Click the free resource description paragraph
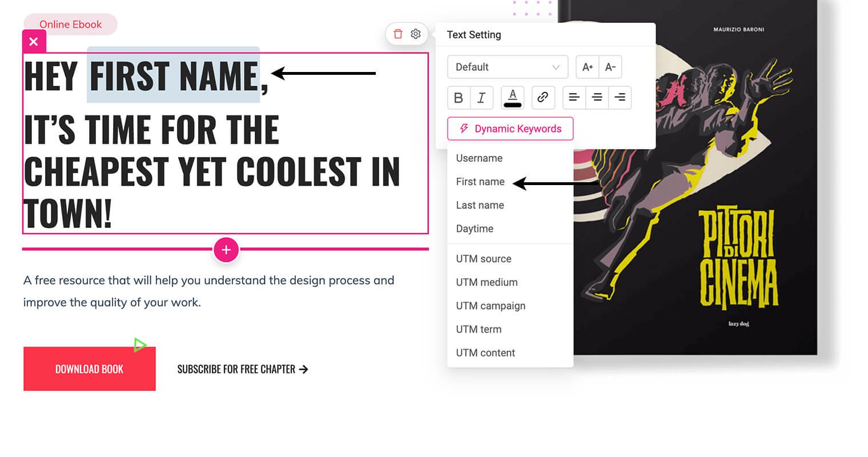868x457 pixels. coord(208,291)
